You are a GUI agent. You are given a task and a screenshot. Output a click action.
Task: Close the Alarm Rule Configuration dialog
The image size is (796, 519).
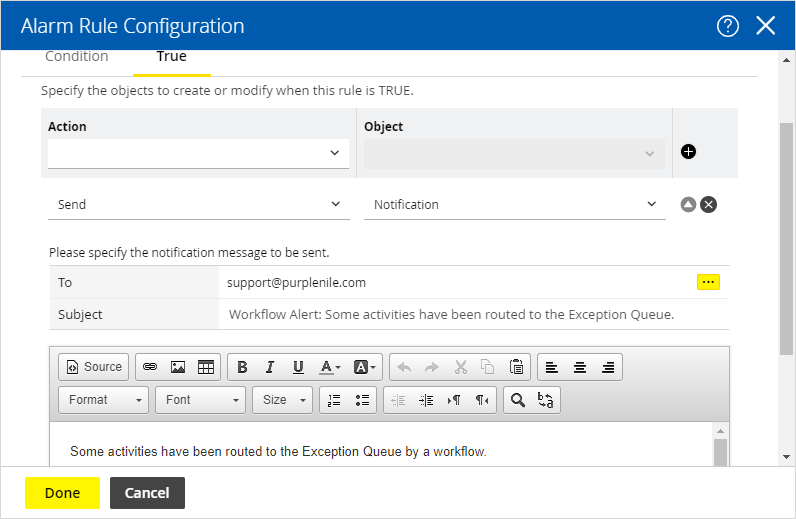765,25
